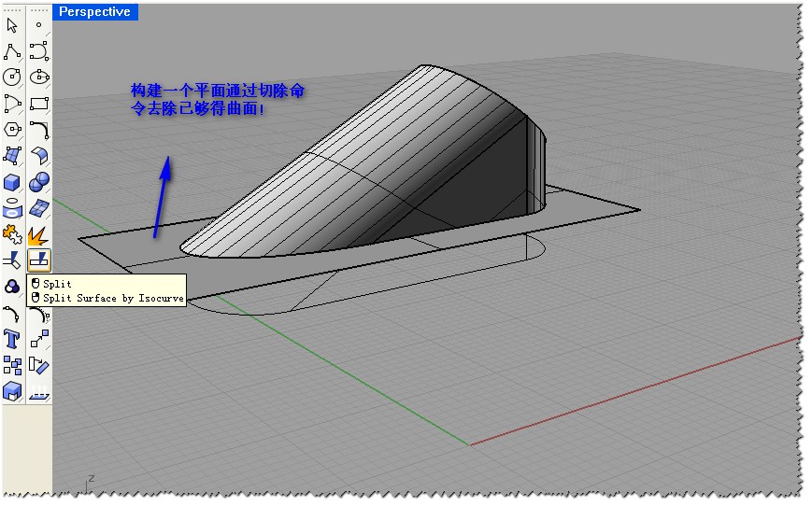Activate the Circle tool
The width and height of the screenshot is (812, 506).
tap(12, 77)
